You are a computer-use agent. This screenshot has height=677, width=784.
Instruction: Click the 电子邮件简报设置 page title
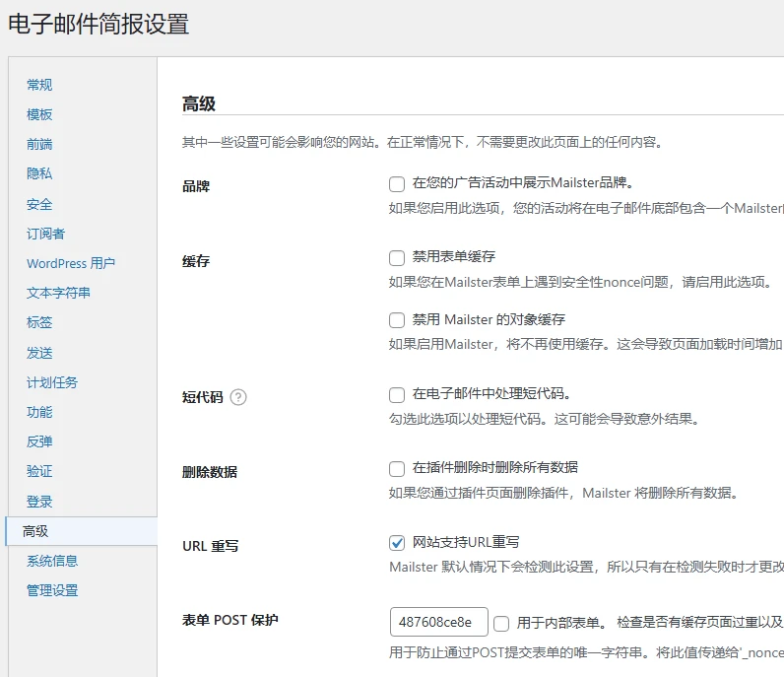pyautogui.click(x=98, y=24)
